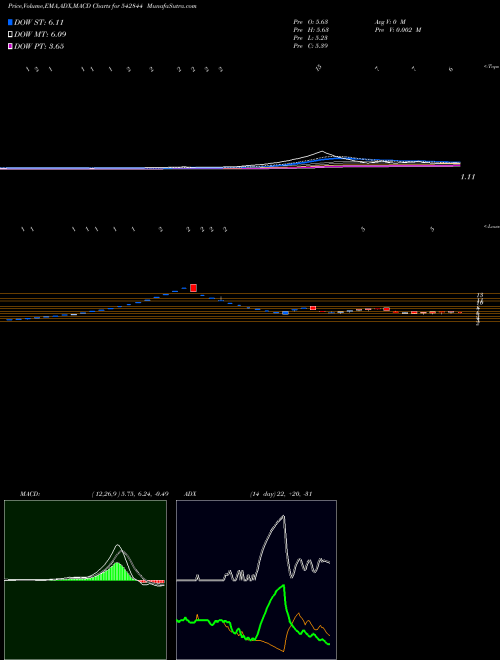Click the Pre V 0.002 M text

coord(397,29)
